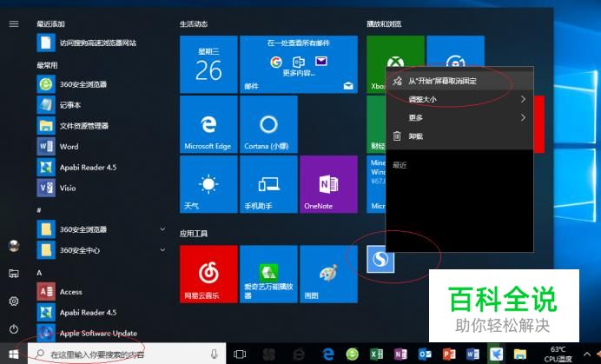Screen dimensions: 601x364
Task: Open the Cortana (小娜) tile
Action: tap(268, 124)
